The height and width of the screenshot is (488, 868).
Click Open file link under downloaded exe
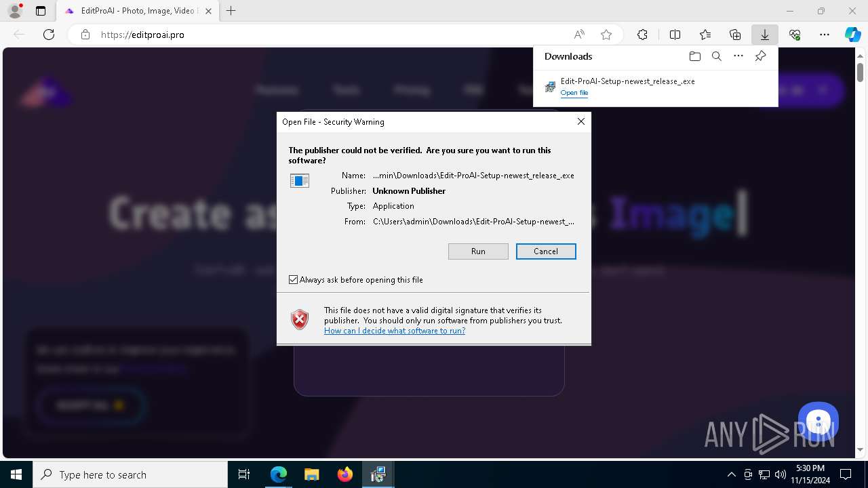coord(574,93)
